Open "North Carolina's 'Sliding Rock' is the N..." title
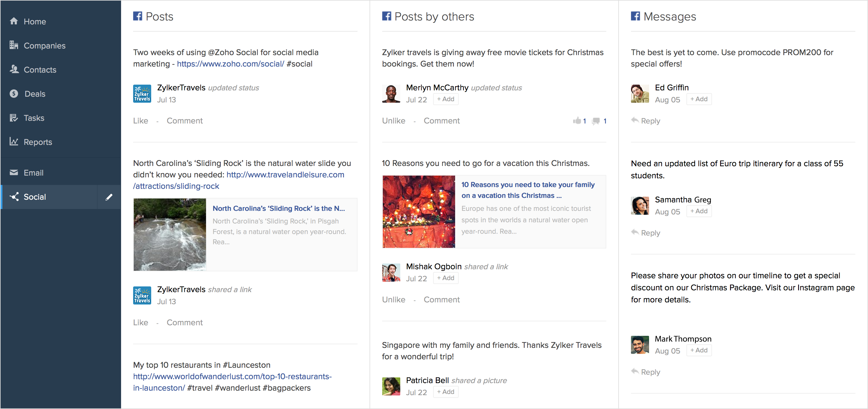 pyautogui.click(x=279, y=208)
